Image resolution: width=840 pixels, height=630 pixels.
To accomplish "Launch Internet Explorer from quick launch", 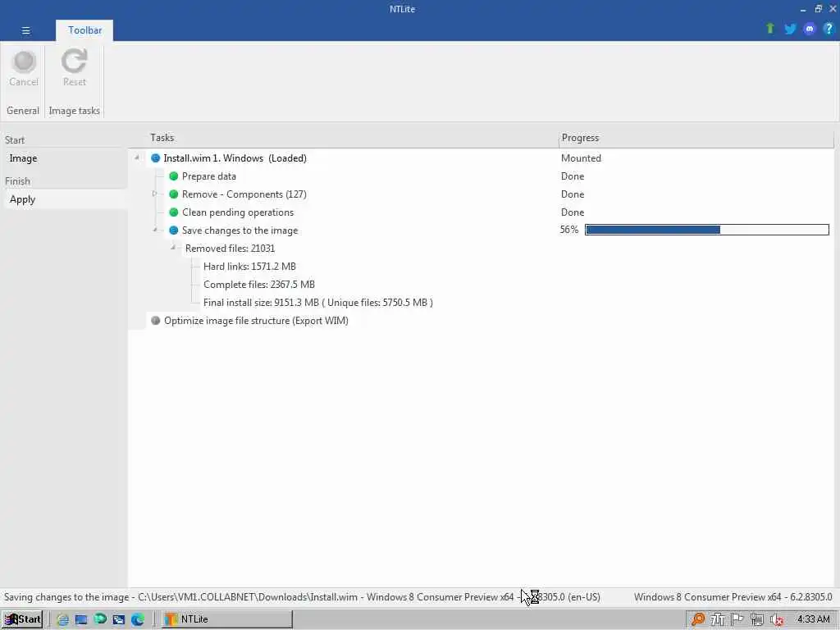I will (62, 620).
